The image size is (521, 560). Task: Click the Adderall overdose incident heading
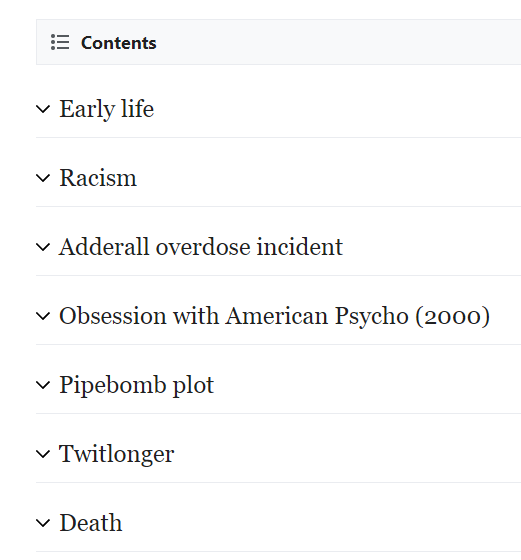pos(201,247)
